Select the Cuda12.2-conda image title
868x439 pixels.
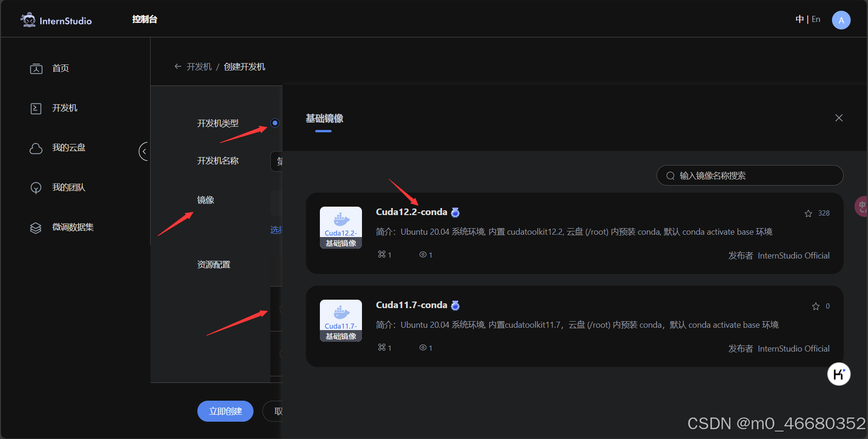412,212
